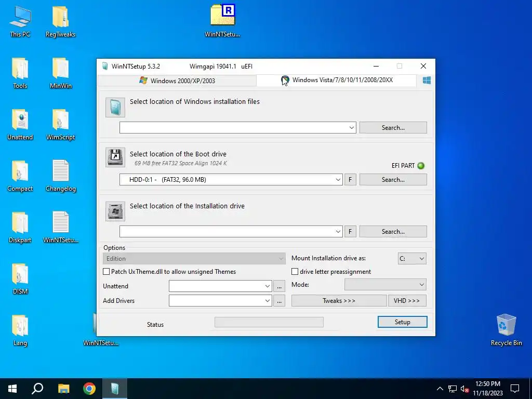
Task: Open the notification center icon
Action: tap(515, 389)
